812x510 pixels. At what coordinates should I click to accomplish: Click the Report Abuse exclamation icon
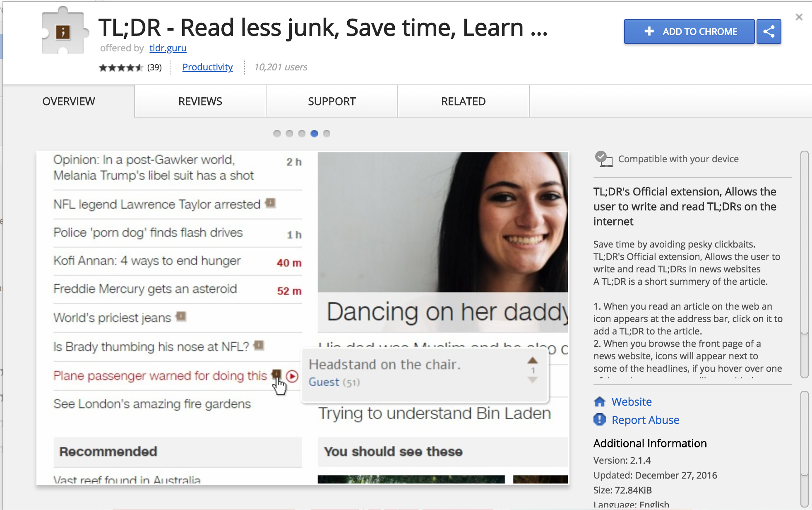(599, 420)
